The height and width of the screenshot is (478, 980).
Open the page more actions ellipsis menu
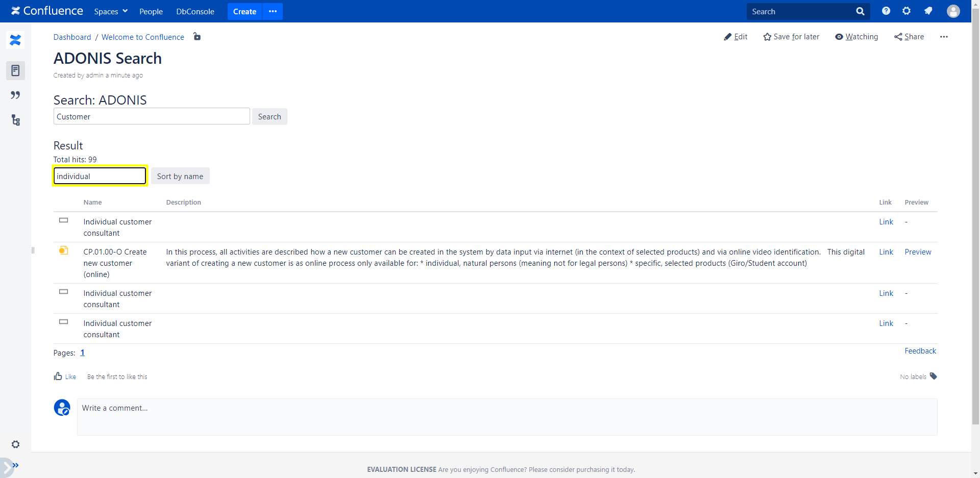point(944,37)
